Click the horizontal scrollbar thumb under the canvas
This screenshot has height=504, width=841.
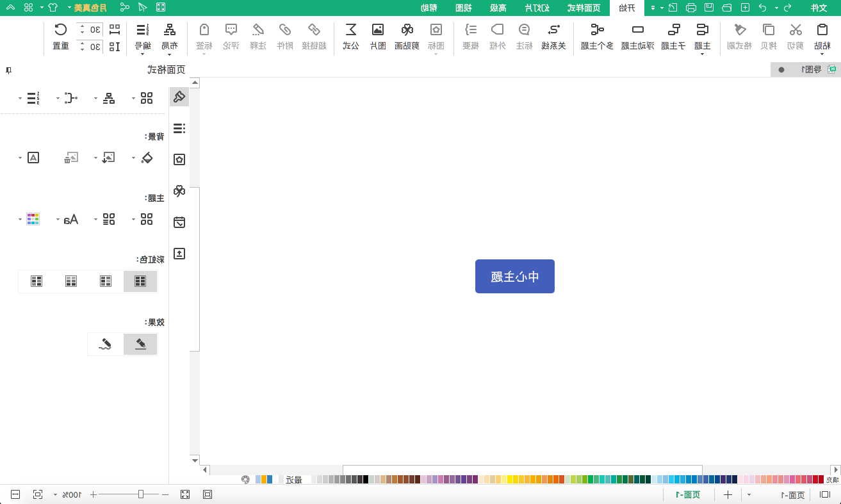523,470
